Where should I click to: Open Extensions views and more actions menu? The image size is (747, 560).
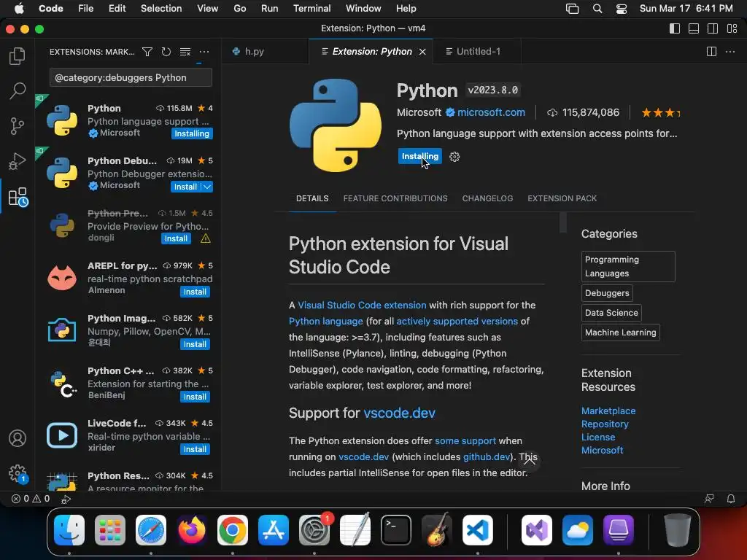coord(204,52)
